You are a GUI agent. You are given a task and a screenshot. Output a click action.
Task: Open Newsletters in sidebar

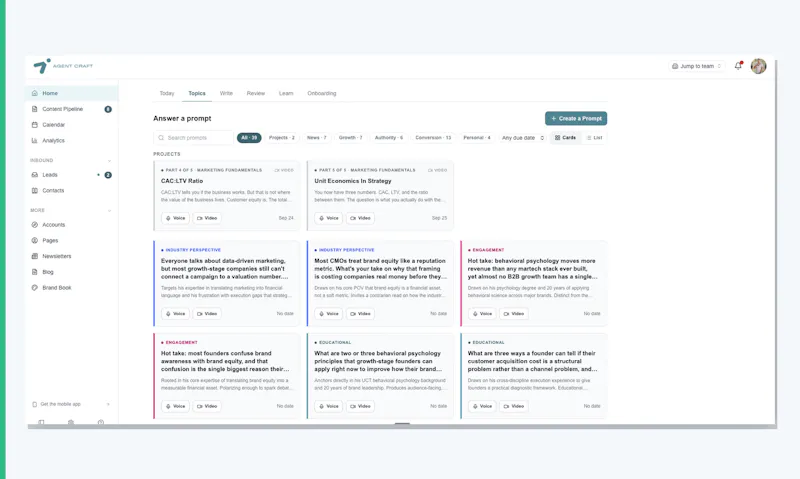click(71, 257)
